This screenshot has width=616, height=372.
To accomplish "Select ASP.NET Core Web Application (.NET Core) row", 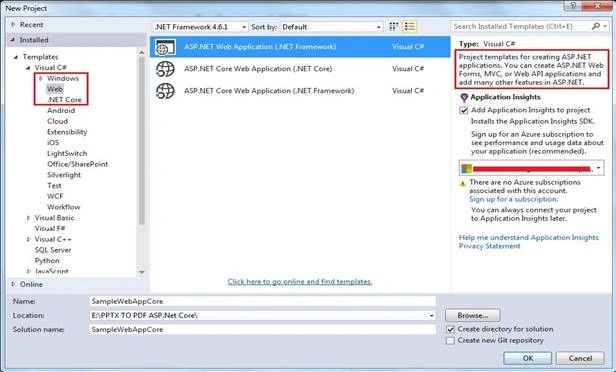I will tap(300, 69).
